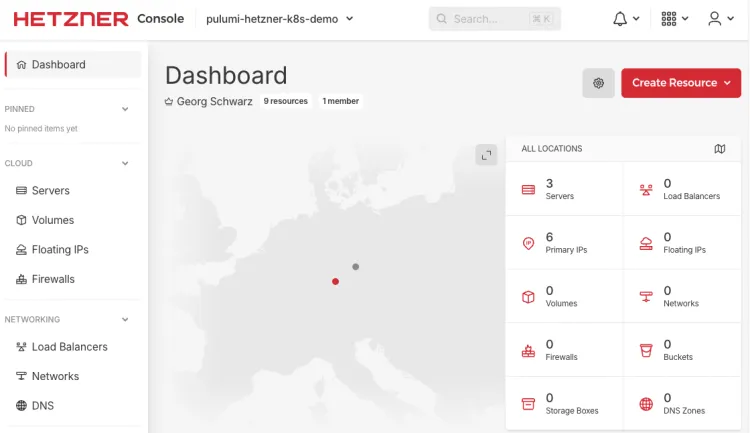Click the Create Resource button

tap(680, 83)
